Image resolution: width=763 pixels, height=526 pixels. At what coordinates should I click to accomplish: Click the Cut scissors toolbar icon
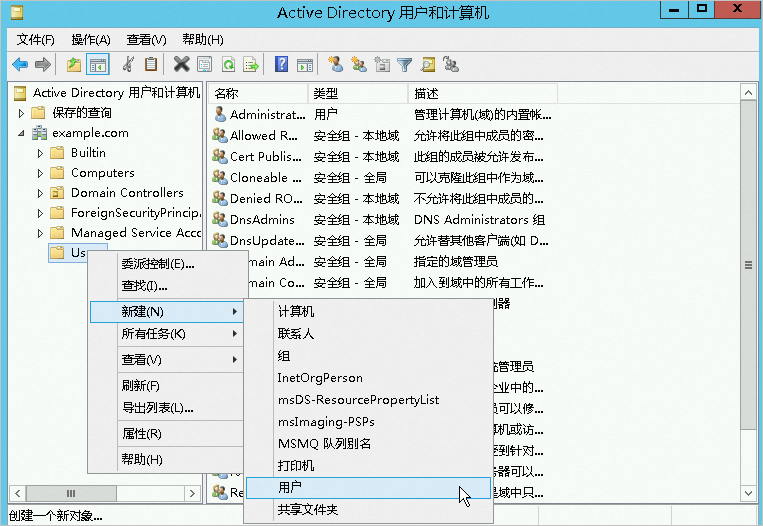tap(128, 64)
